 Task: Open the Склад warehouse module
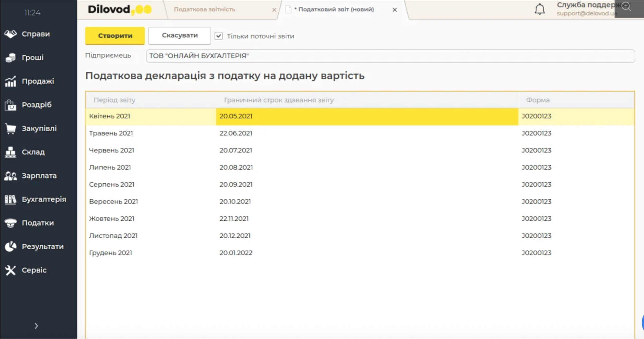click(x=33, y=152)
